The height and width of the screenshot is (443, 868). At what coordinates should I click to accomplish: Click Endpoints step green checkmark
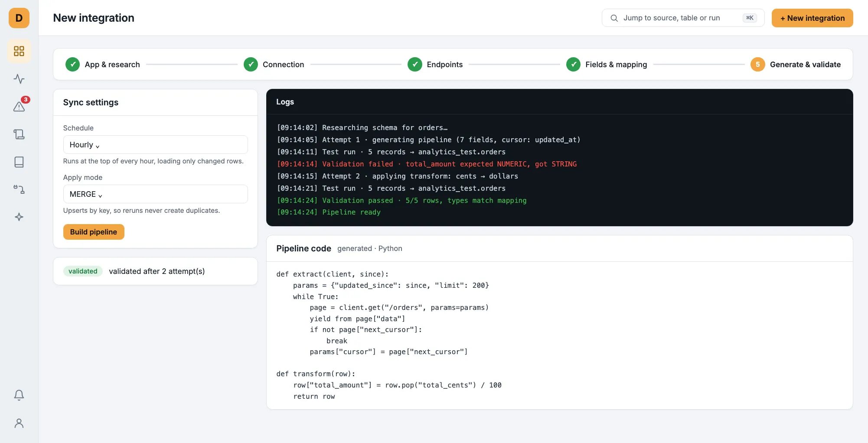coord(415,64)
